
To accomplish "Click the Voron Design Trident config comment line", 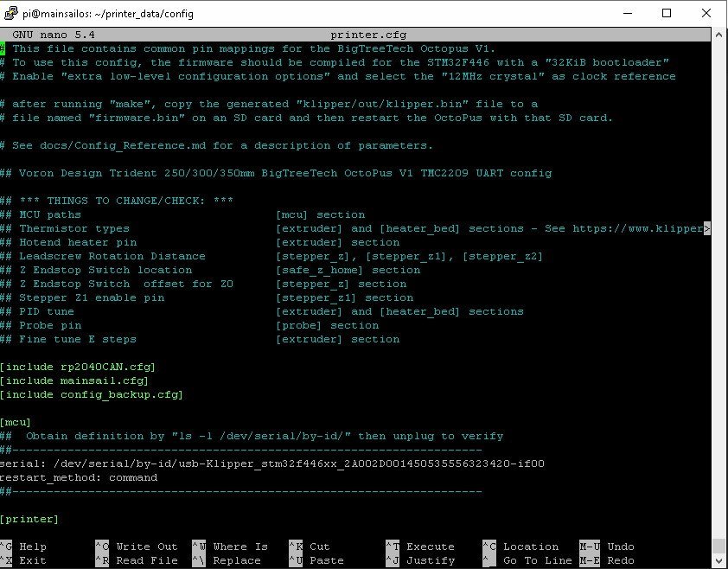I will pyautogui.click(x=276, y=173).
